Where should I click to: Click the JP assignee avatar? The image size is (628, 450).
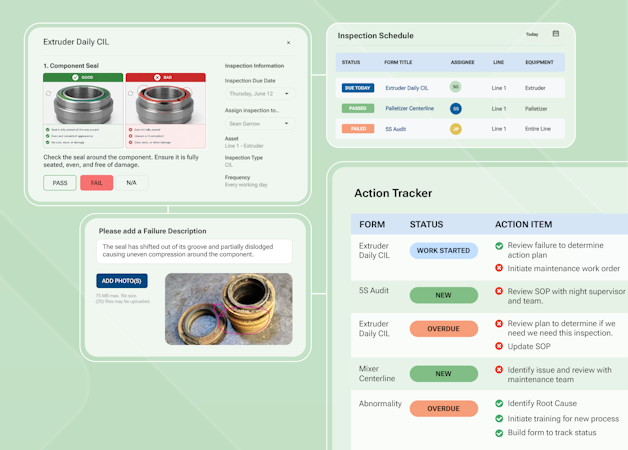point(455,129)
